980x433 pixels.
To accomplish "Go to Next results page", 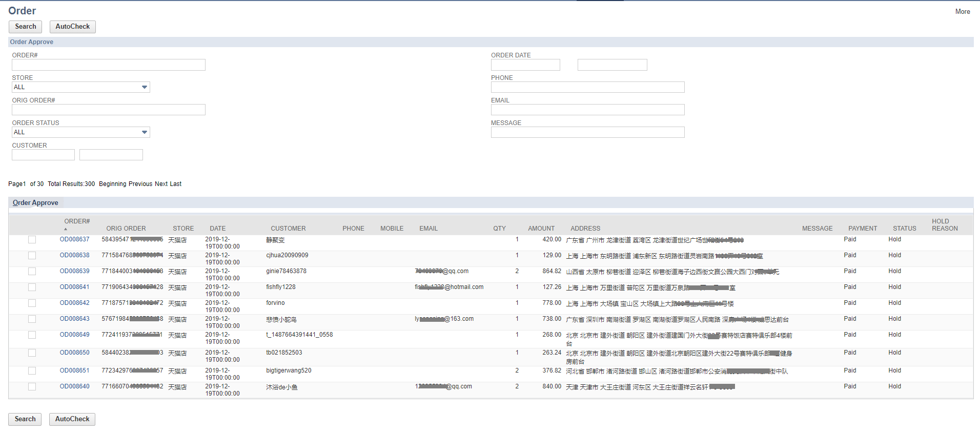I will [x=161, y=184].
